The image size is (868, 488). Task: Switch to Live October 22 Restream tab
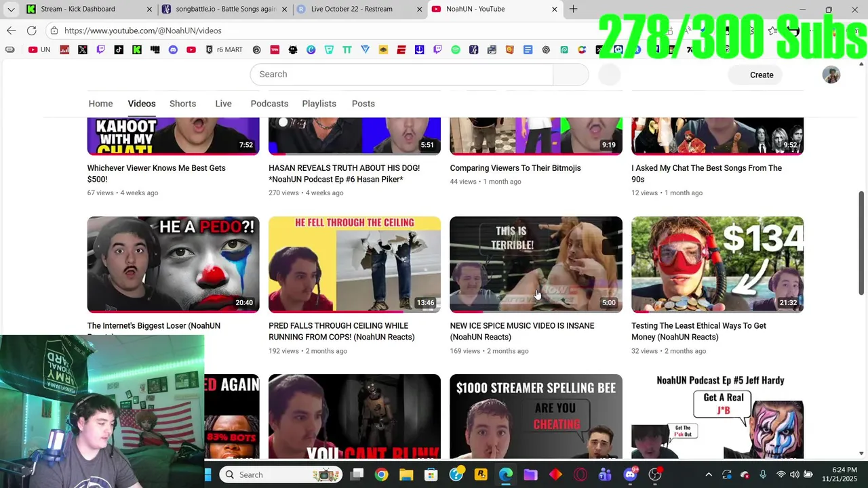click(x=360, y=9)
